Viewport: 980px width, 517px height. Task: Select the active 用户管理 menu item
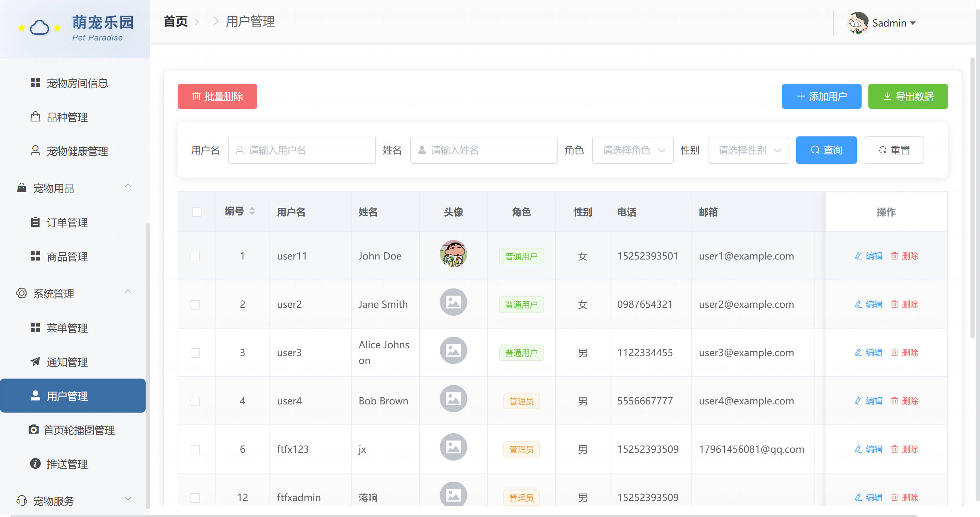(x=73, y=396)
